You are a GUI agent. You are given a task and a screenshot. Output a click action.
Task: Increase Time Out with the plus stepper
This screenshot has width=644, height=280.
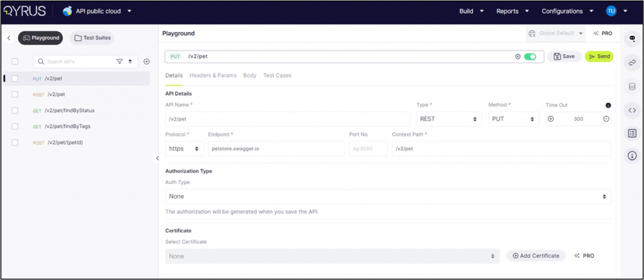[x=551, y=119]
